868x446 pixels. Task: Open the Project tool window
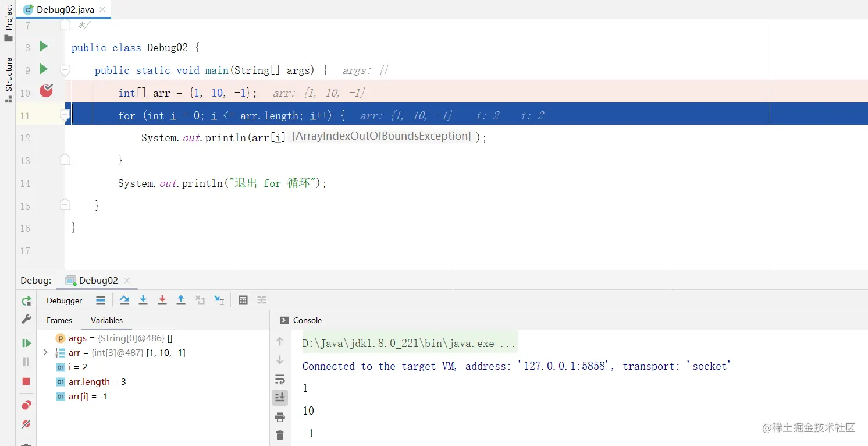[8, 23]
